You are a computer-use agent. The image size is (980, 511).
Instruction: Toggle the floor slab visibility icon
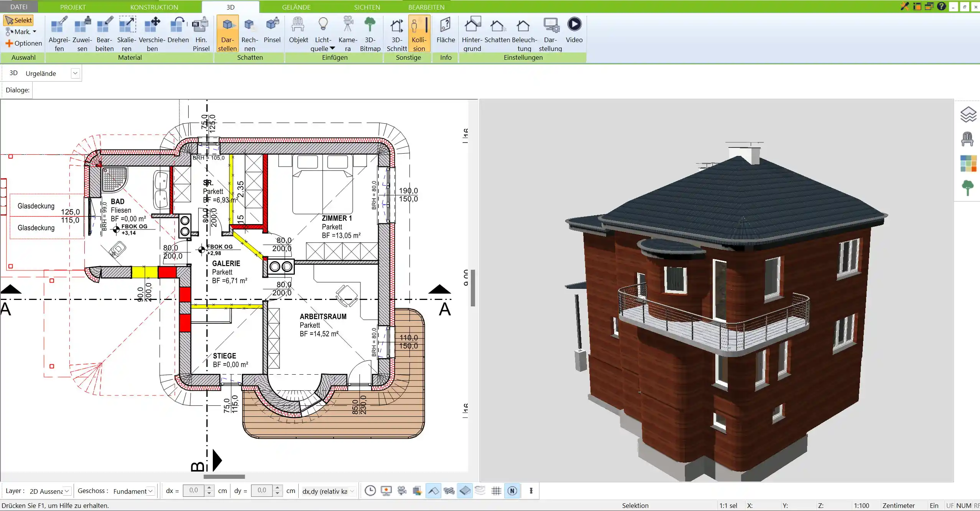point(465,491)
